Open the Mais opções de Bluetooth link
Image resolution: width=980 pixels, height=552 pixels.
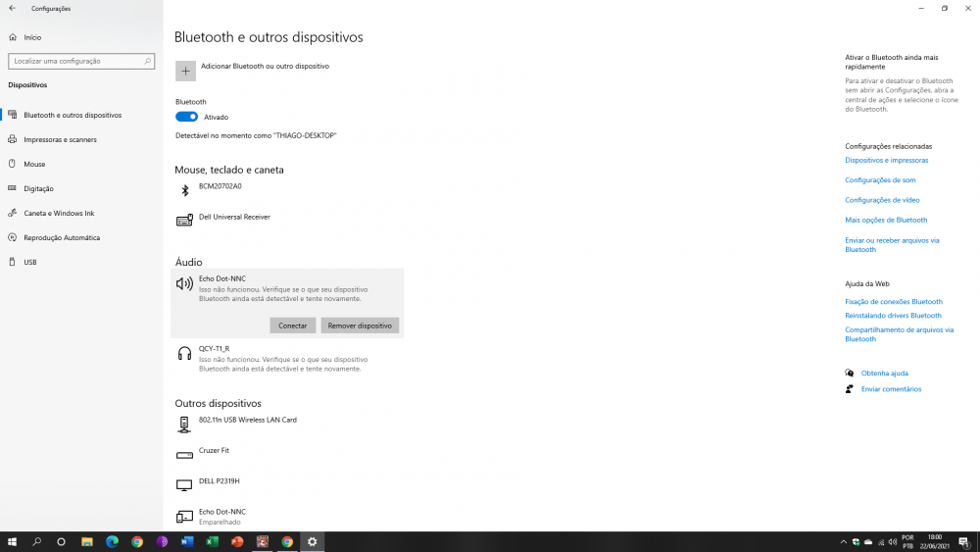tap(886, 221)
